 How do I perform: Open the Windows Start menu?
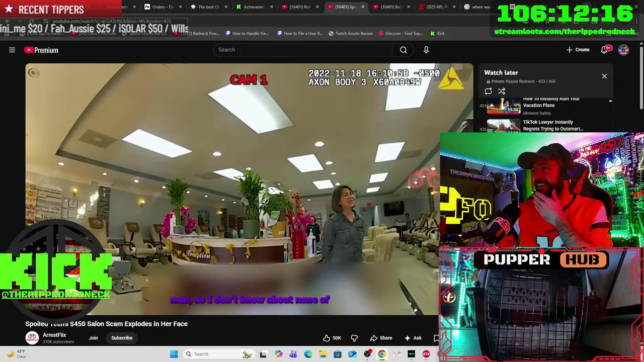click(174, 354)
